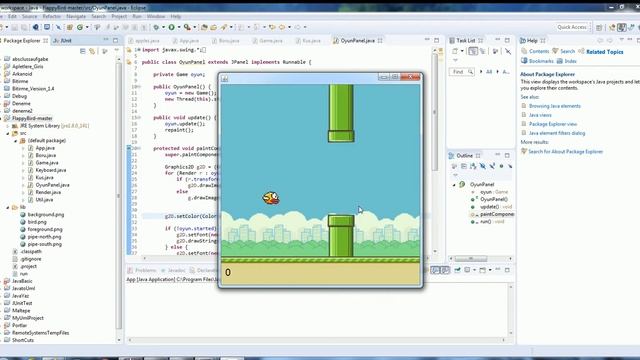The height and width of the screenshot is (360, 640).
Task: Select Keyboard.java in Package Explorer
Action: [51, 170]
